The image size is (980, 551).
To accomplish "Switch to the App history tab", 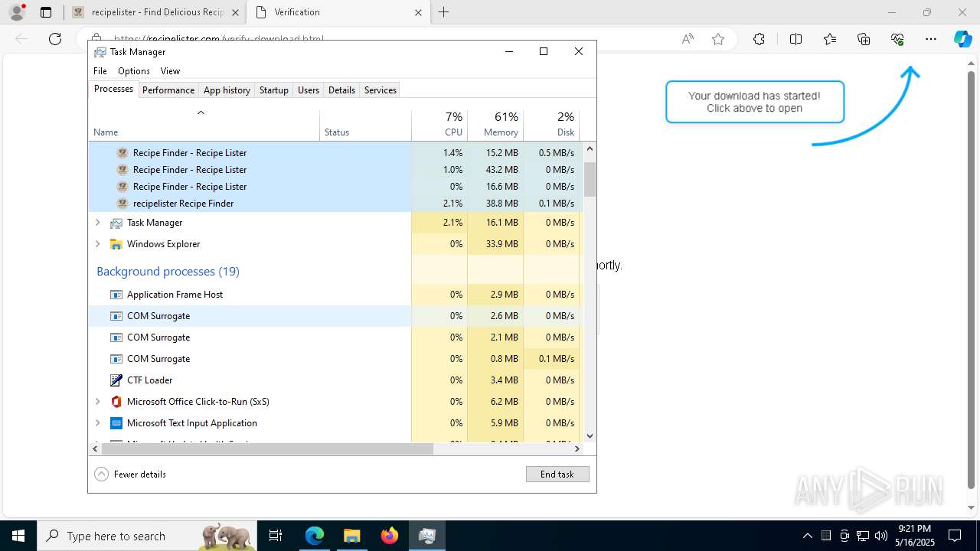I will 227,90.
